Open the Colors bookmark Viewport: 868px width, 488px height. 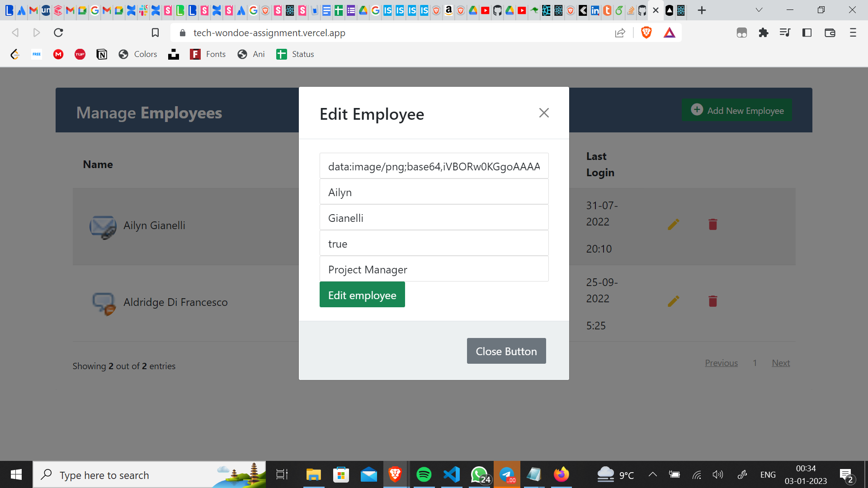coord(137,54)
